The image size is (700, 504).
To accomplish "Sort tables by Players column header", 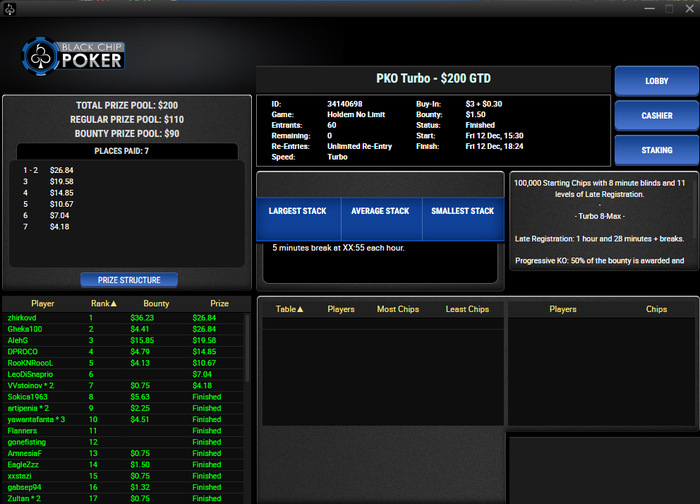I will (341, 309).
